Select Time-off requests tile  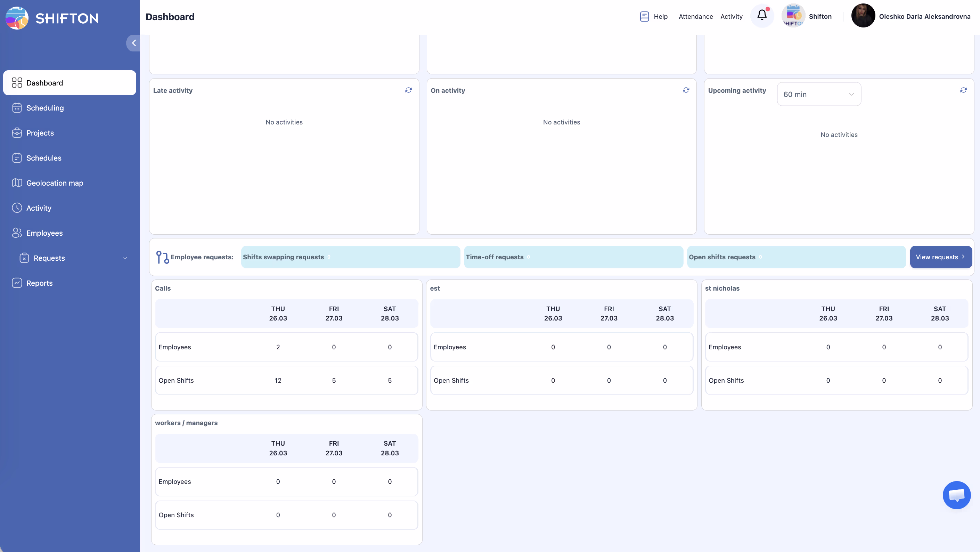pyautogui.click(x=573, y=257)
